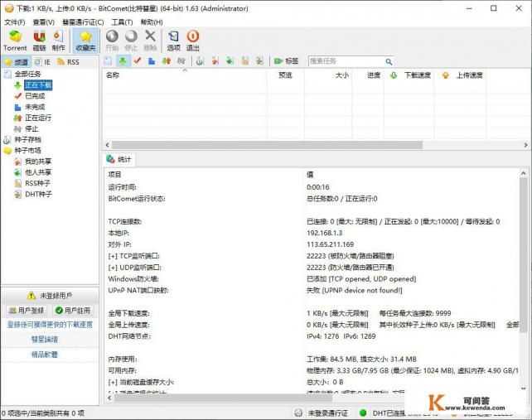Click the 停止 stop toolbar button
532x420 pixels.
pyautogui.click(x=131, y=41)
